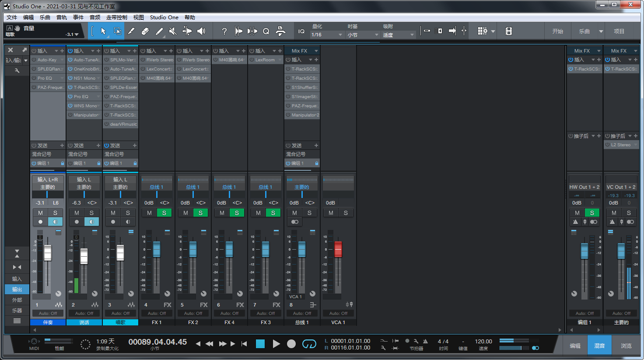Click the 编辑 button at bottom right

575,346
